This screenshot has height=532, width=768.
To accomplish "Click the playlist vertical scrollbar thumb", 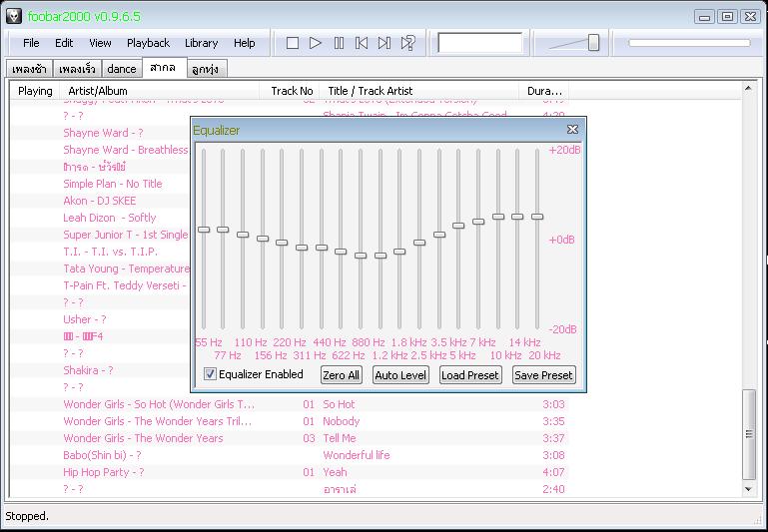I will pos(748,434).
